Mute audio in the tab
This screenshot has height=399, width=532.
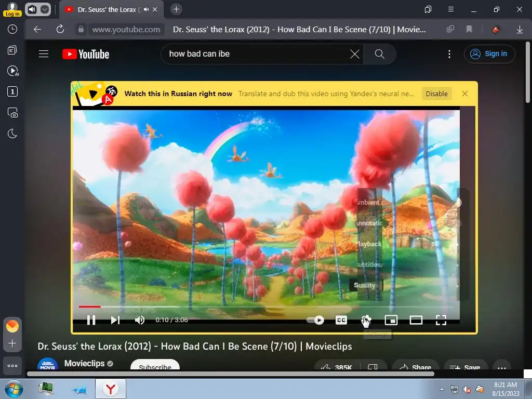pos(146,9)
